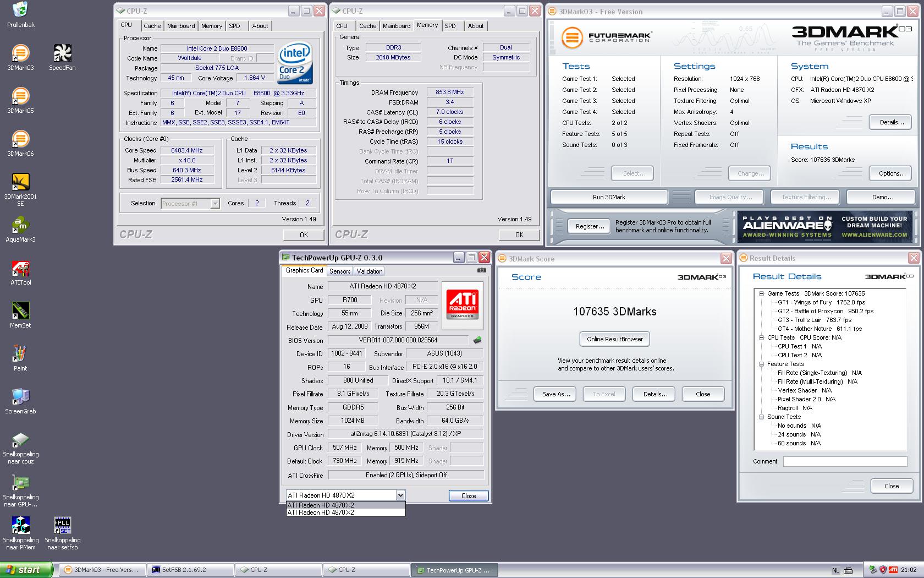Collapse GPU-Z graphics card dropdown arrow
Viewport: 924px width, 578px height.
coord(400,495)
